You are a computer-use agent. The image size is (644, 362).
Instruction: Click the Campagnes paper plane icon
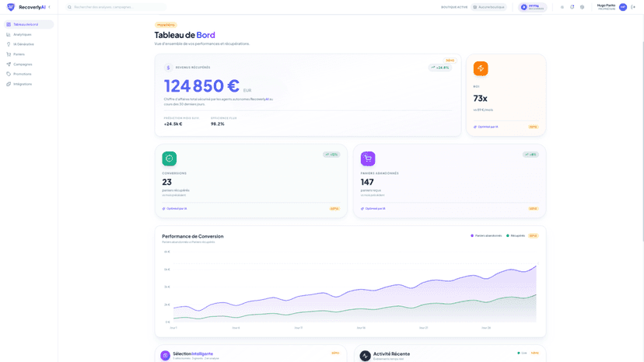point(9,64)
